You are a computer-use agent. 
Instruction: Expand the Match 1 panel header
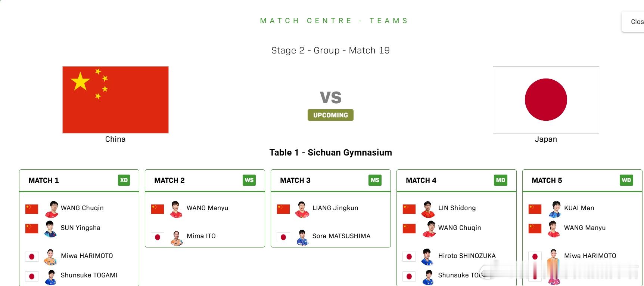tap(79, 180)
